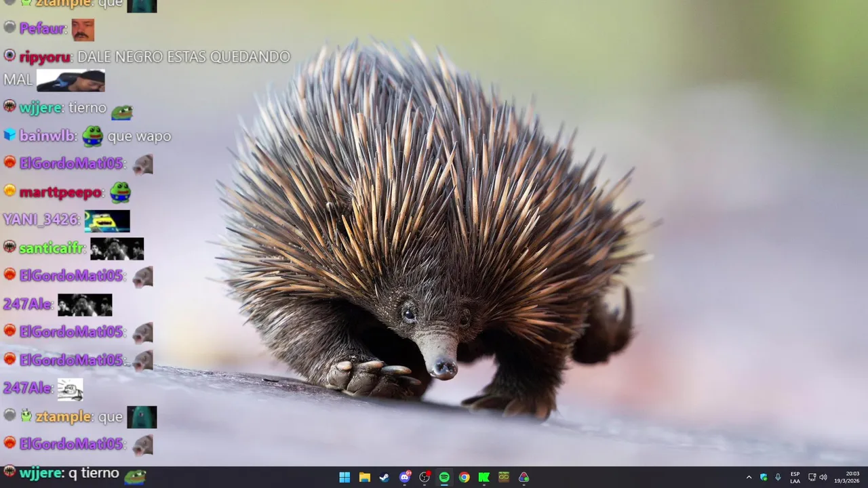Open Windows Security tray icon
This screenshot has width=868, height=488.
pos(764,477)
